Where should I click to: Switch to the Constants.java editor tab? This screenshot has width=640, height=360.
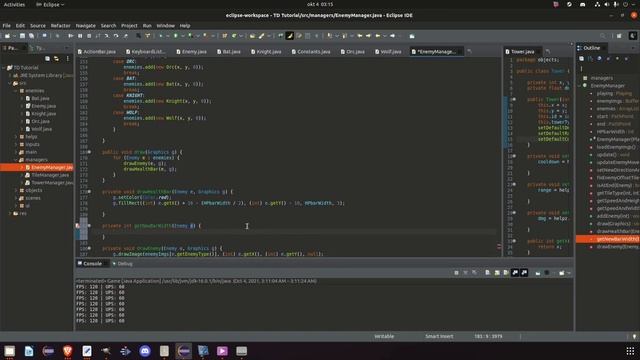pyautogui.click(x=311, y=52)
